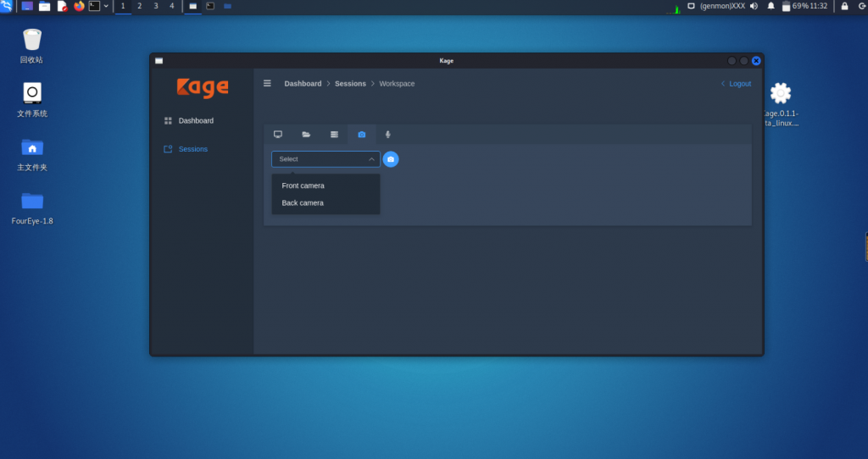The image size is (868, 459).
Task: Click the Kage logo
Action: tap(203, 88)
